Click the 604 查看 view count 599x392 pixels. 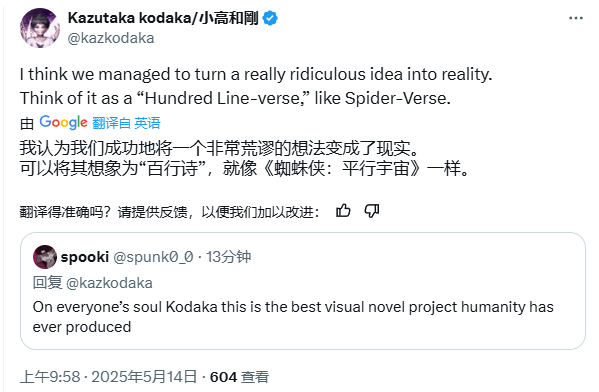240,377
